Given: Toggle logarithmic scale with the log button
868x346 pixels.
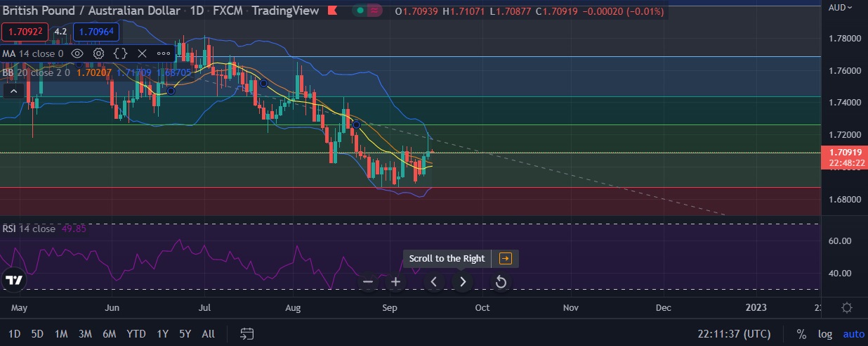Looking at the screenshot, I should coord(825,334).
